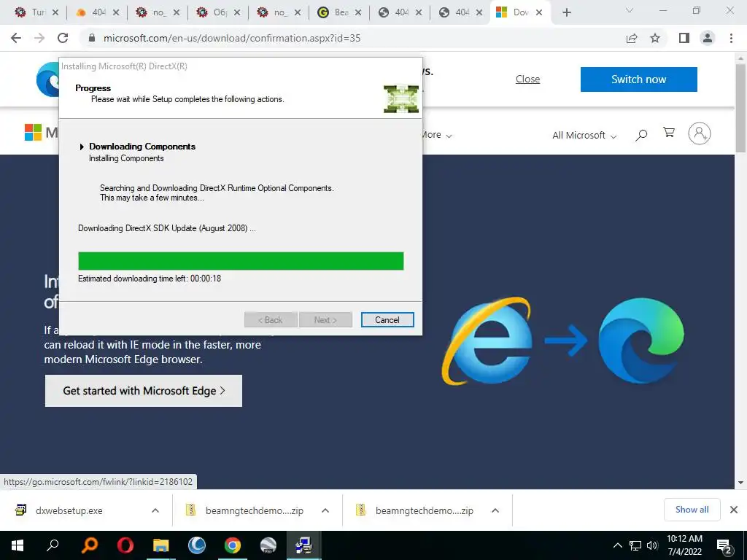Click the page vertical scrollbar thumb
The height and width of the screenshot is (560, 747).
tap(740, 107)
